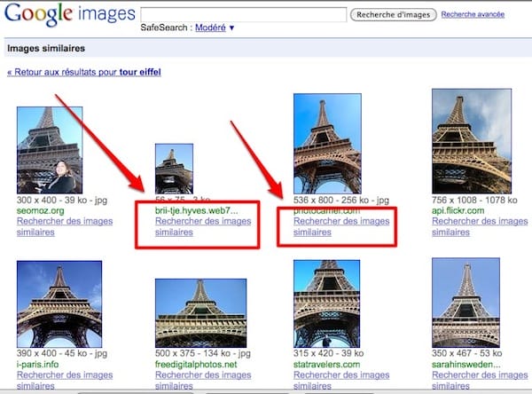Click the 536 x 800 - 256 ko text
The height and width of the screenshot is (394, 532).
341,200
